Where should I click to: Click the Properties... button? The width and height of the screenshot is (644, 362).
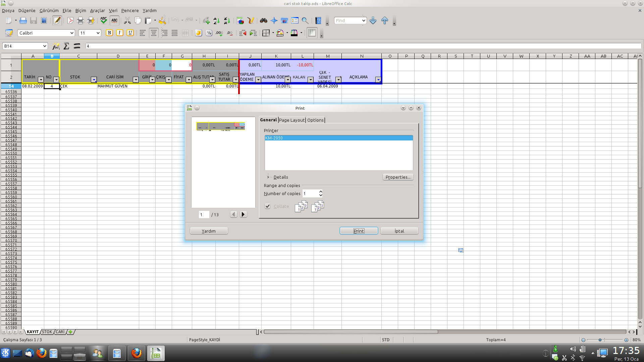pyautogui.click(x=398, y=177)
